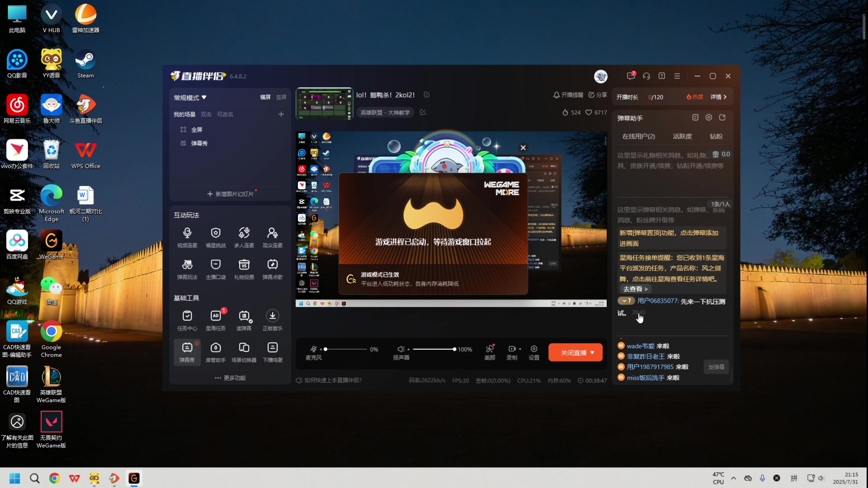Viewport: 868px width, 488px height.
Task: Open 观众连麦 audience link
Action: coord(273,238)
